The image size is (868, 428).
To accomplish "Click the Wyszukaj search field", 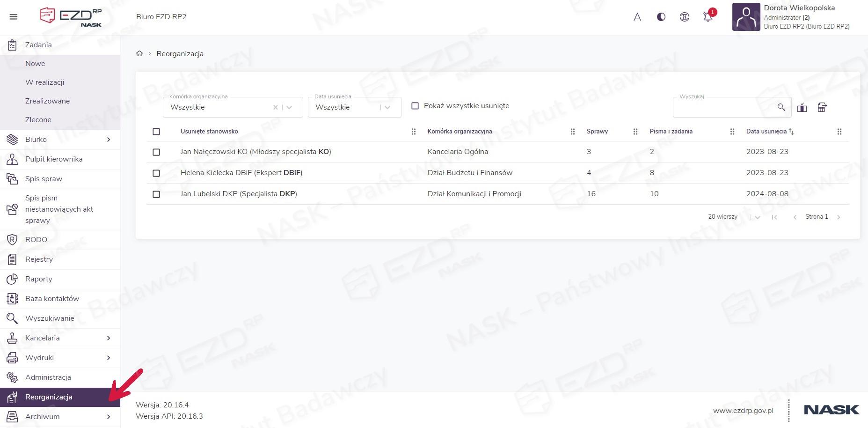I will click(x=723, y=107).
